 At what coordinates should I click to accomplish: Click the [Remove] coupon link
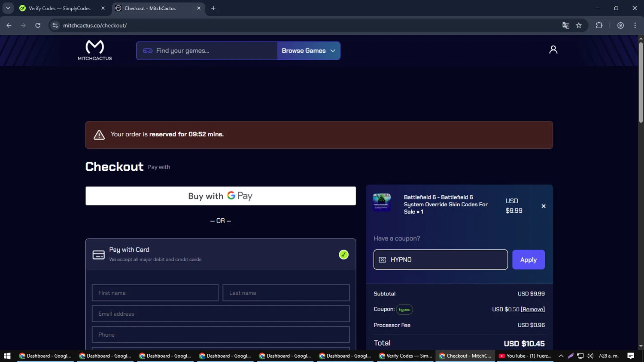533,309
